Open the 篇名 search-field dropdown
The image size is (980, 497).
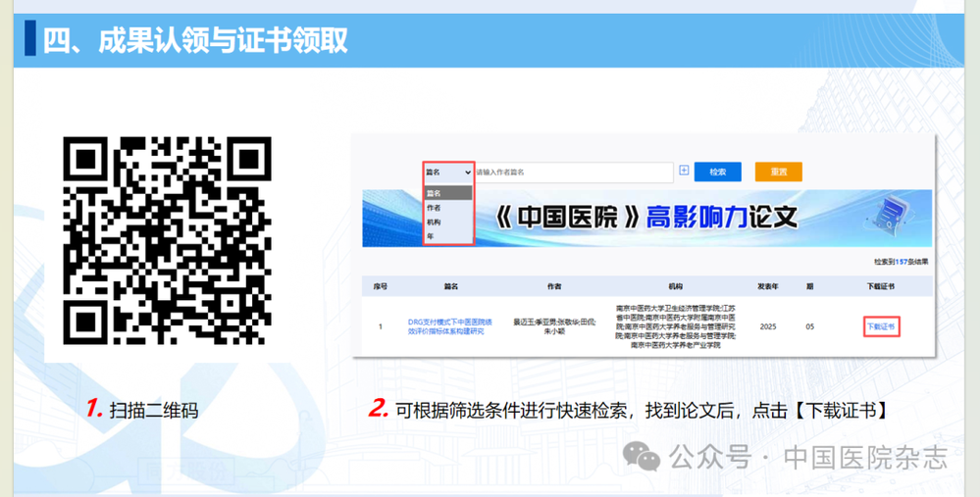448,173
